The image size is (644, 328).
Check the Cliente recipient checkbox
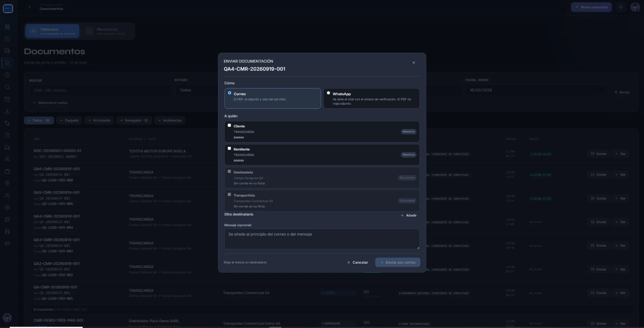click(x=229, y=125)
